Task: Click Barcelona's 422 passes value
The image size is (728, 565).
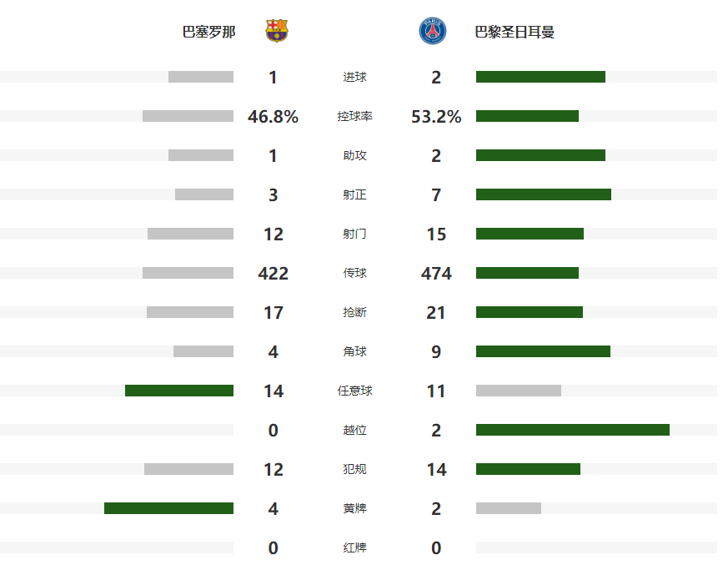Action: 273,274
